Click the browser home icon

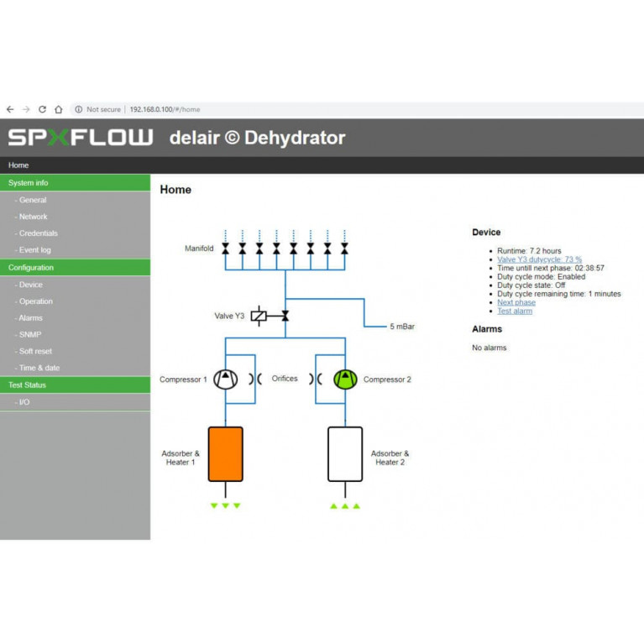58,109
